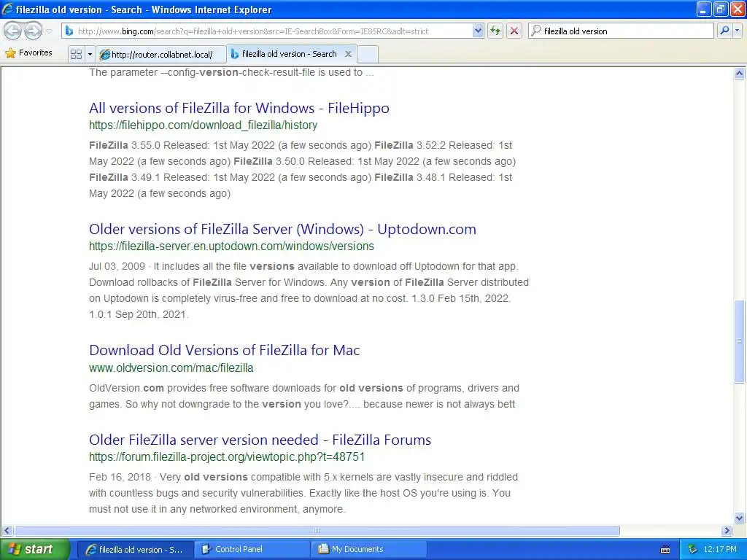Open Older FileZilla server version needed forum link

260,440
